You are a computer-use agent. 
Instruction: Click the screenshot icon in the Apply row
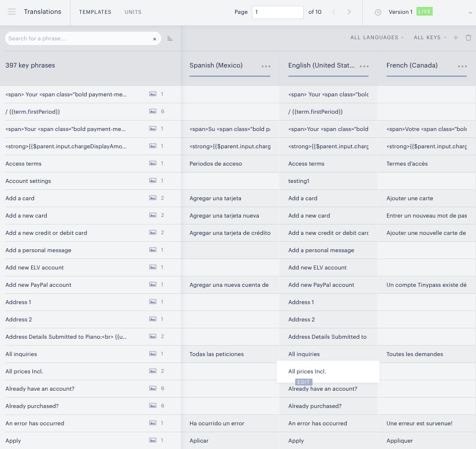(153, 440)
